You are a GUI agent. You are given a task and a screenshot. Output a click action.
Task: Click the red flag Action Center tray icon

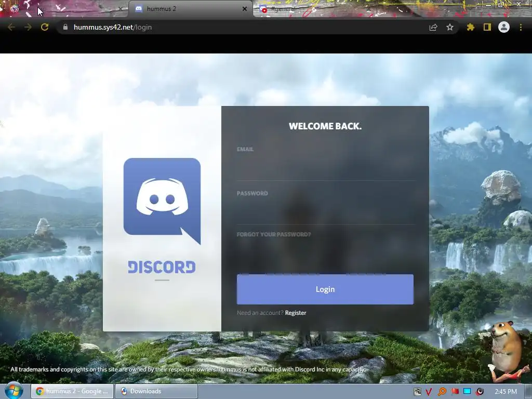455,392
